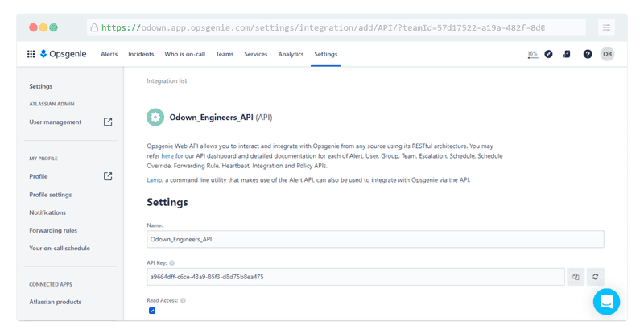Click the integration Name input field

[x=375, y=239]
